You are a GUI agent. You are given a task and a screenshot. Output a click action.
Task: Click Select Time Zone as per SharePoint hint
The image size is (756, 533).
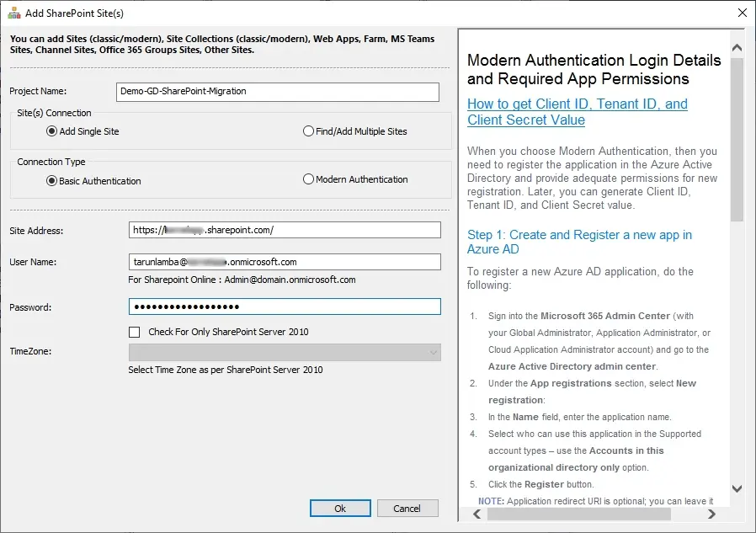point(226,370)
